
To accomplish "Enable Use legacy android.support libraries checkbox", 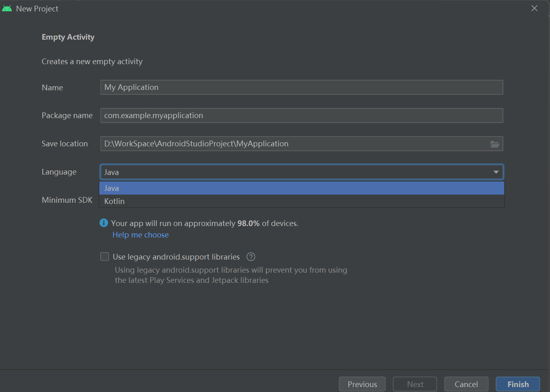I will (105, 256).
